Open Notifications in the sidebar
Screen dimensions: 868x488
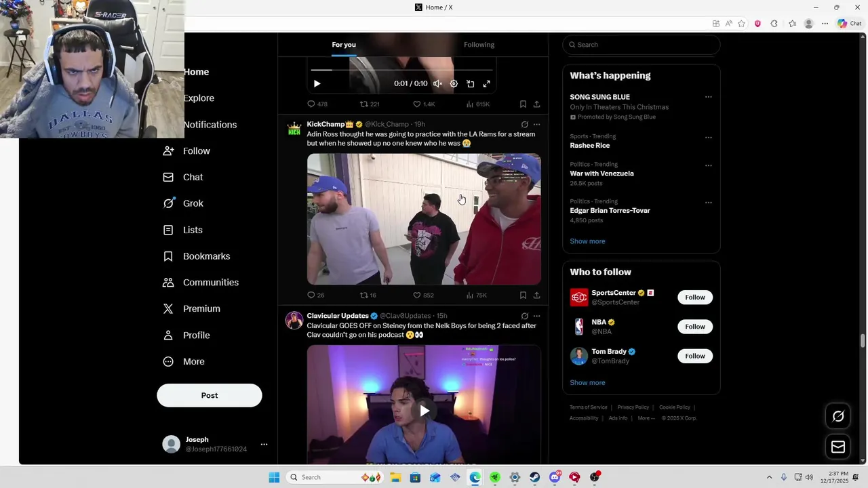click(210, 125)
